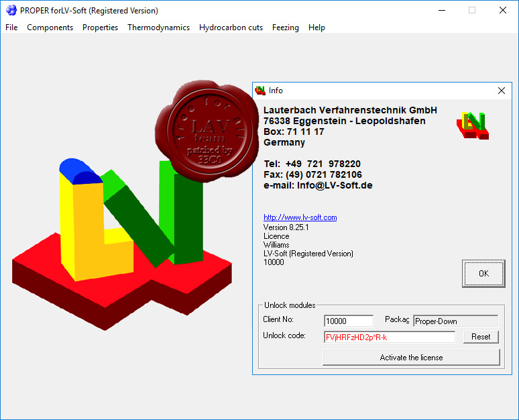The height and width of the screenshot is (420, 519).
Task: Click the Reset button
Action: [481, 337]
